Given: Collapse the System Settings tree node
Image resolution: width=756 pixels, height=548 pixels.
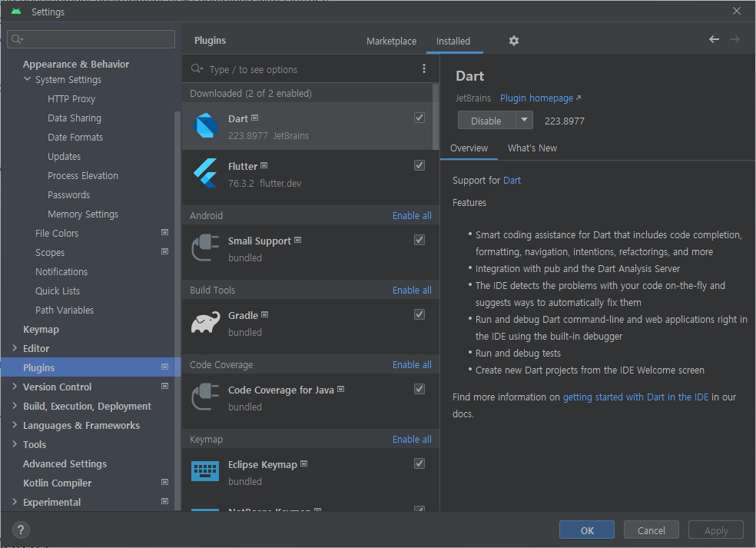Looking at the screenshot, I should pyautogui.click(x=27, y=79).
